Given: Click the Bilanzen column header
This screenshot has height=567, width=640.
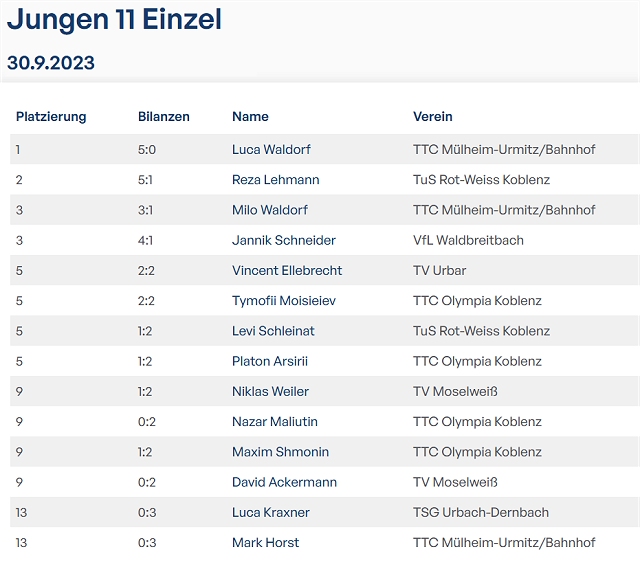Looking at the screenshot, I should coord(163,117).
